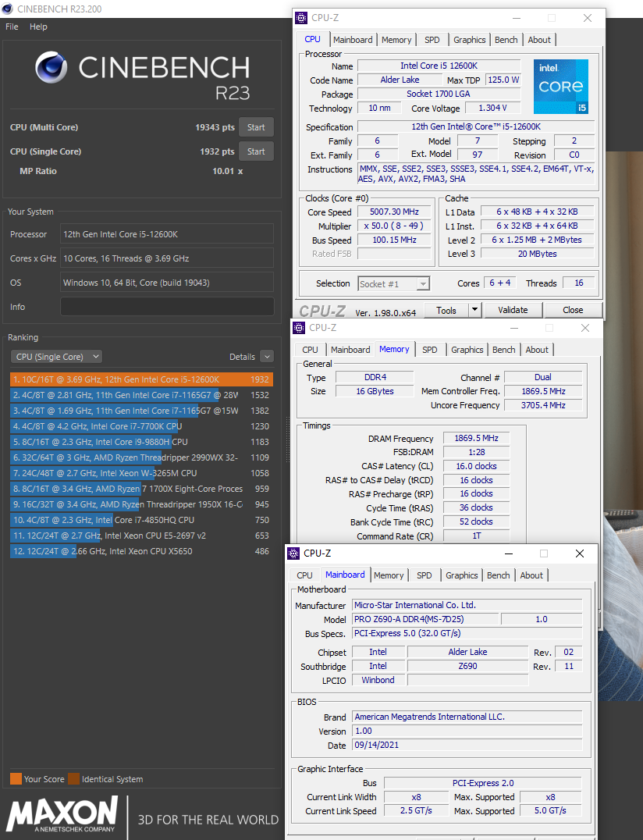Switch to Bench tab in top CPU-Z window
Viewport: 643px width, 840px height.
[x=506, y=40]
